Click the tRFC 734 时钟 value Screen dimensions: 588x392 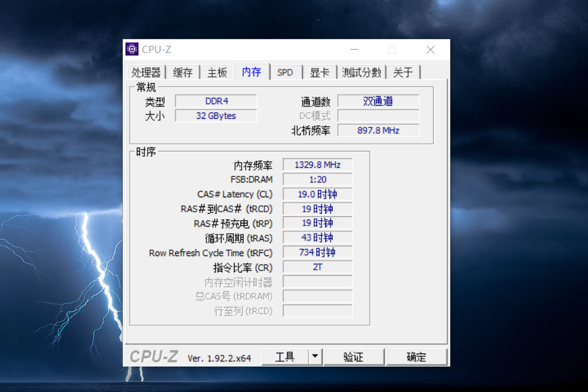pos(318,252)
